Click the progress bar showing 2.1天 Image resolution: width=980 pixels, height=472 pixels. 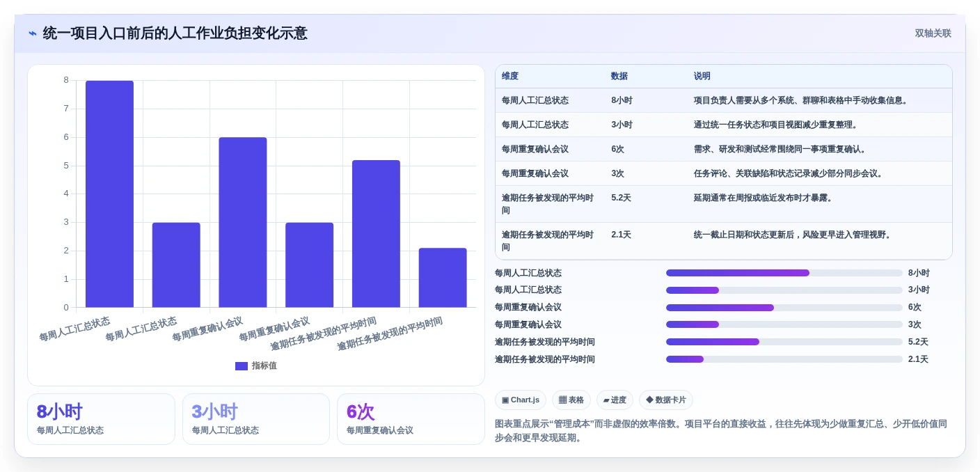click(784, 359)
